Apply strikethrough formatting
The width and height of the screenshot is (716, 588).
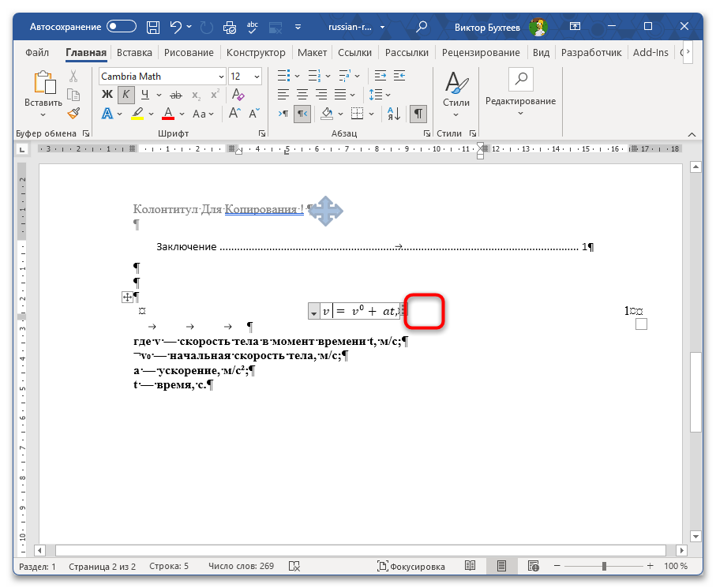point(176,95)
